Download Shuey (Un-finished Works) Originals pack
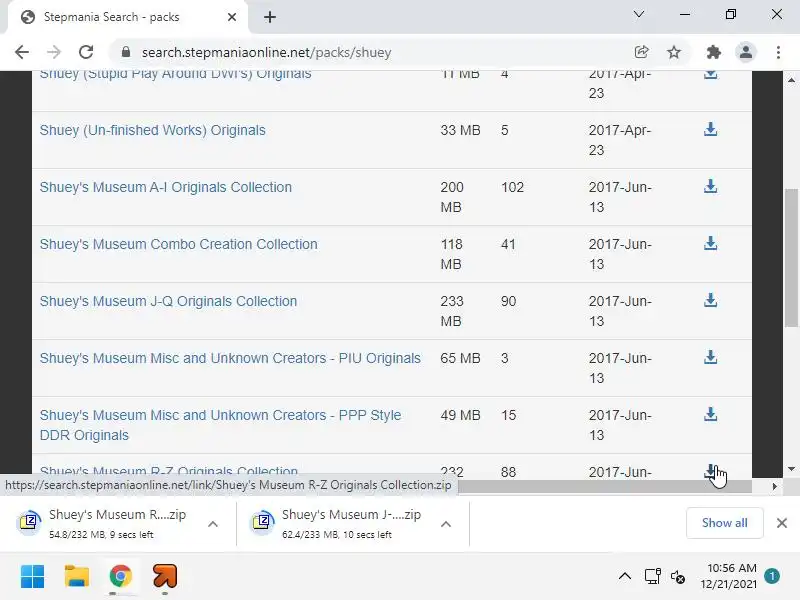This screenshot has width=800, height=600. 710,130
